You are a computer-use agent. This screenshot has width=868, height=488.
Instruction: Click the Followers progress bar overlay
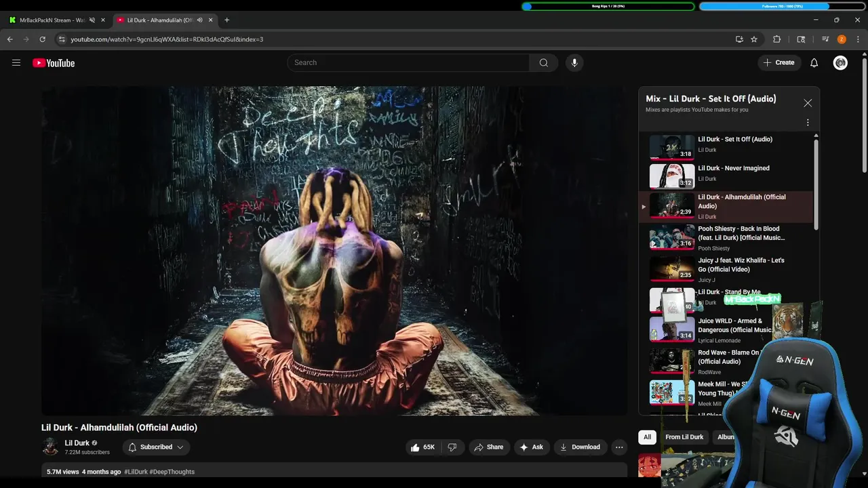point(782,6)
